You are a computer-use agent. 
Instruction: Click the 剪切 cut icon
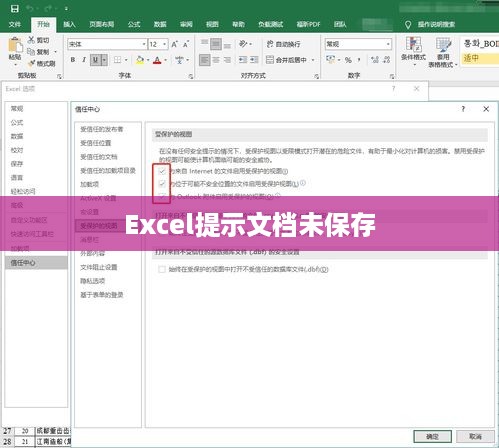click(31, 40)
